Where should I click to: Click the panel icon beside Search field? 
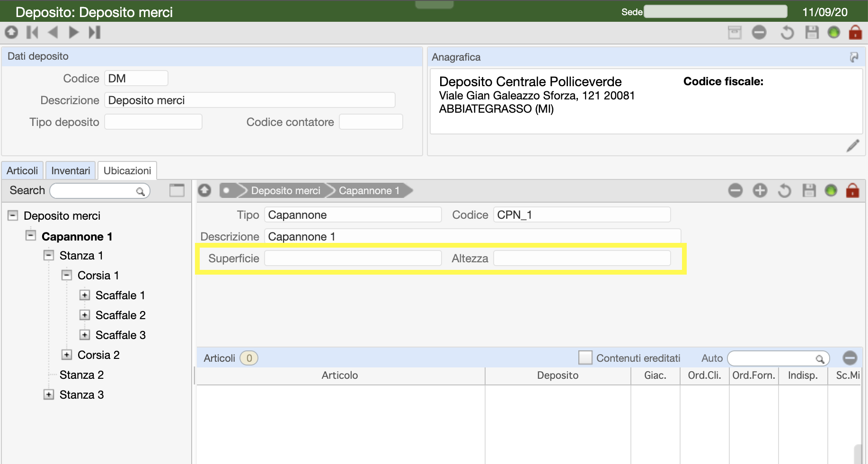(177, 190)
